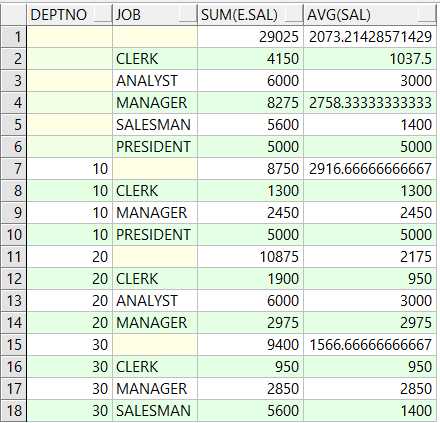Click the 1400 average in row 18
Viewport: 440px width, 423px height.
pos(370,411)
